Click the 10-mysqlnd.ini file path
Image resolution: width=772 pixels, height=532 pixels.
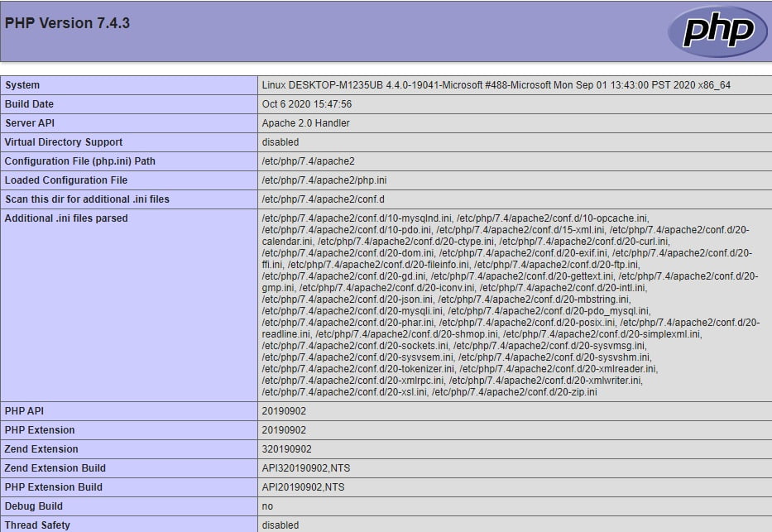[357, 218]
